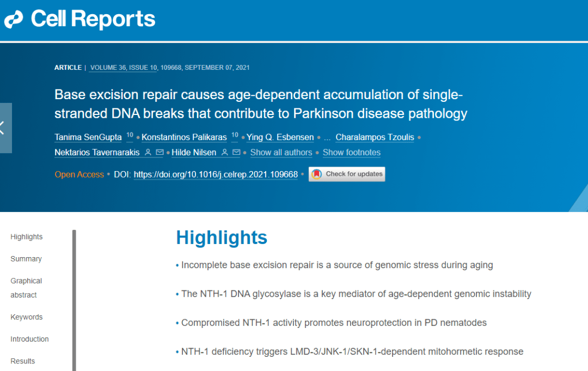Click email envelope icon beside Nektarios Tavernarakis
The image size is (588, 371).
coord(160,153)
